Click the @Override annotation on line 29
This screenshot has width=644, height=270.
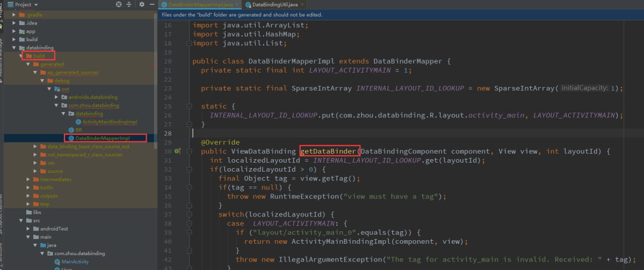220,142
